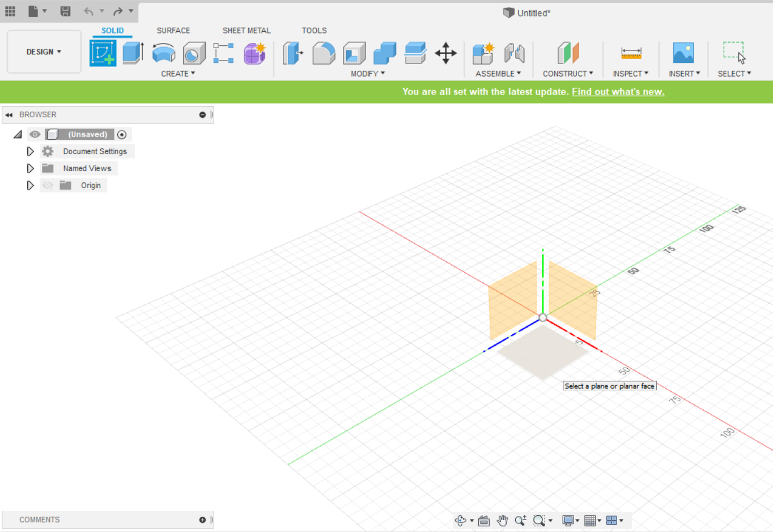Screen dimensions: 773x532
Task: Select the Shell tool
Action: 354,53
